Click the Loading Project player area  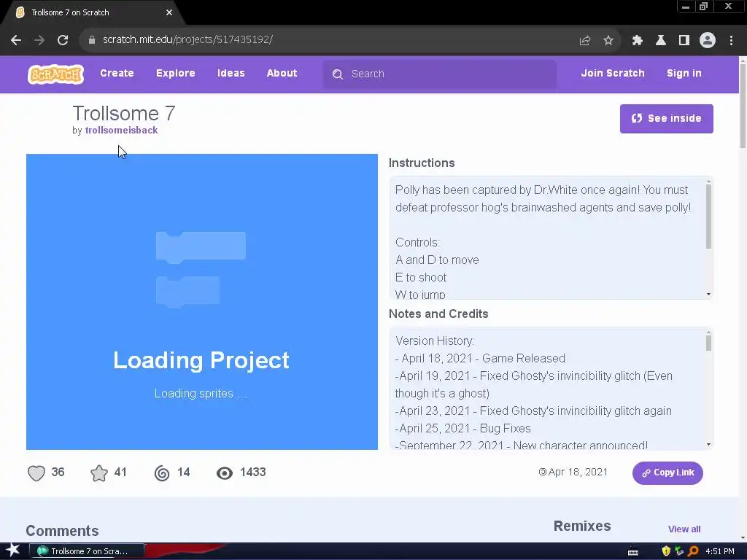(x=202, y=301)
